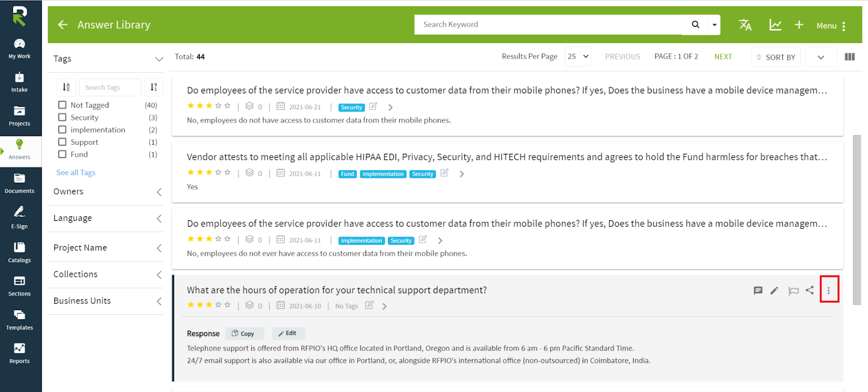Go to Projects in the sidebar
Viewport: 868px width, 392px height.
click(x=20, y=116)
